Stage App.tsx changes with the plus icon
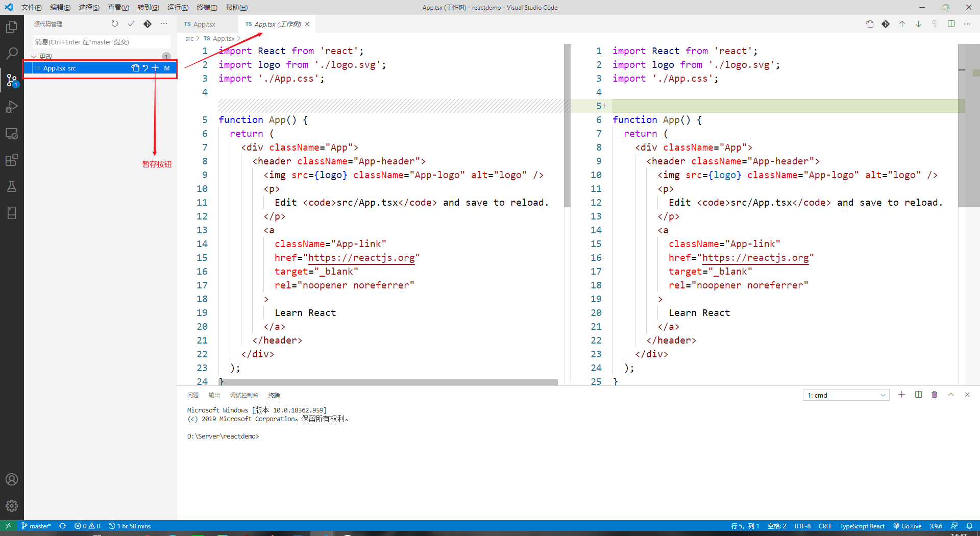 (x=155, y=68)
